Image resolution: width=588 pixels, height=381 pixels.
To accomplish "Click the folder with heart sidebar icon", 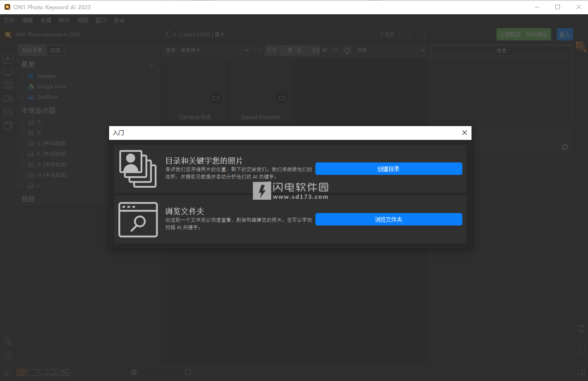I will click(8, 98).
